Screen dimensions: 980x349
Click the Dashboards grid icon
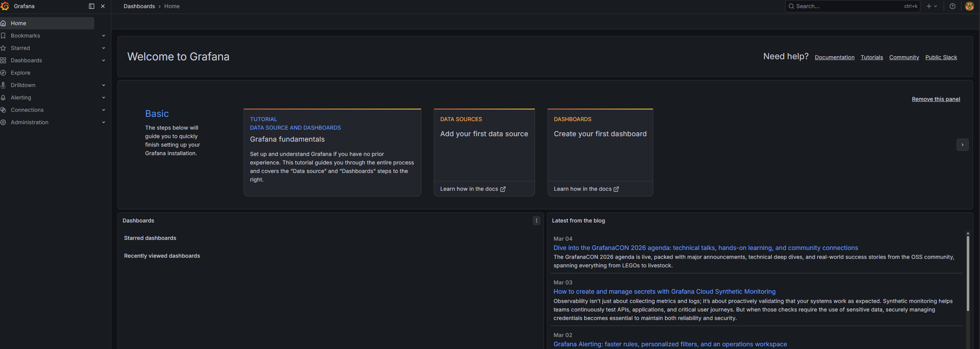click(x=3, y=60)
